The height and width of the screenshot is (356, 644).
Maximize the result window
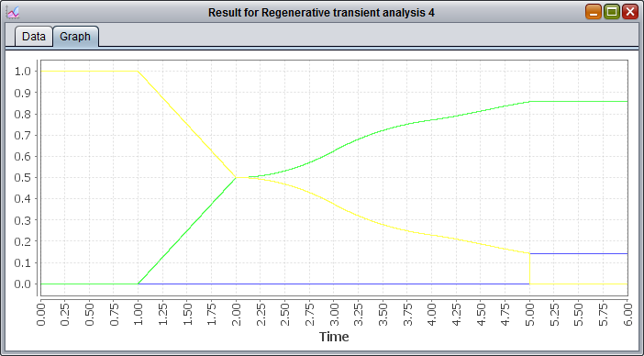(612, 12)
